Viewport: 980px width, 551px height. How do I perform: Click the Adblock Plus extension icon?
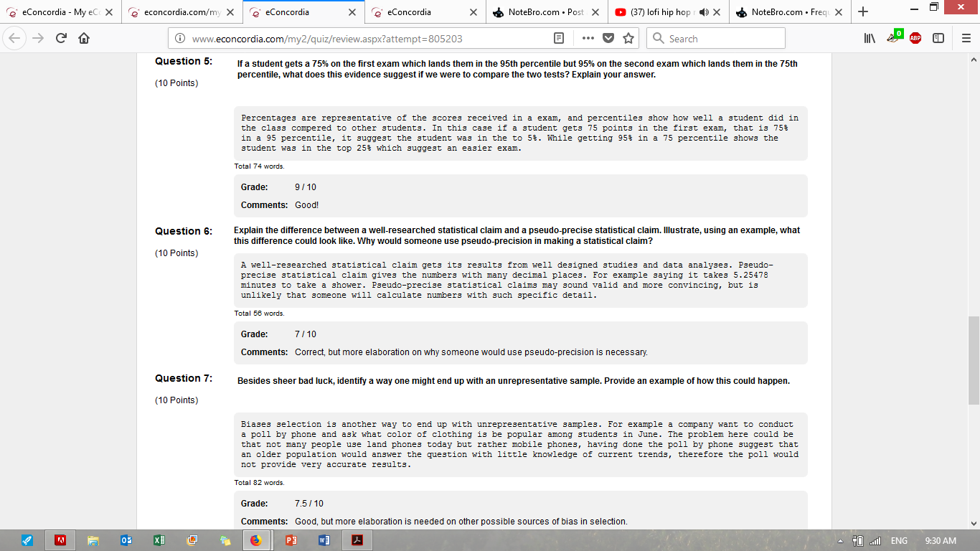coord(915,39)
